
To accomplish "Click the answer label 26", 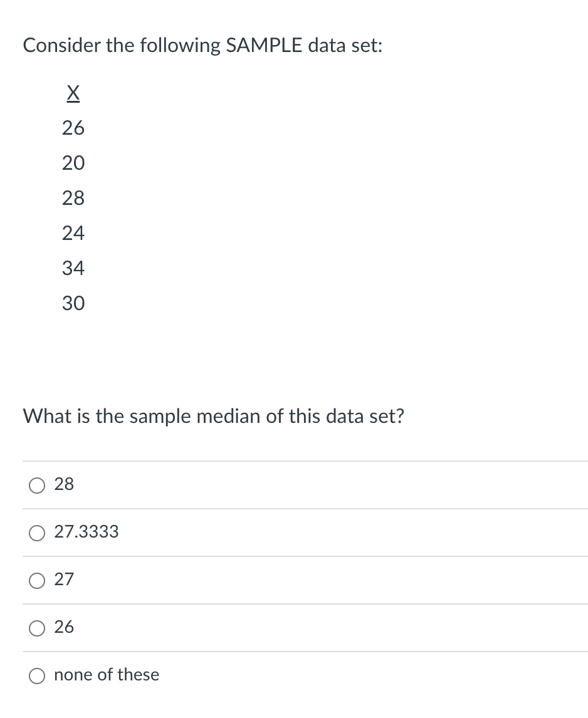I will [63, 628].
